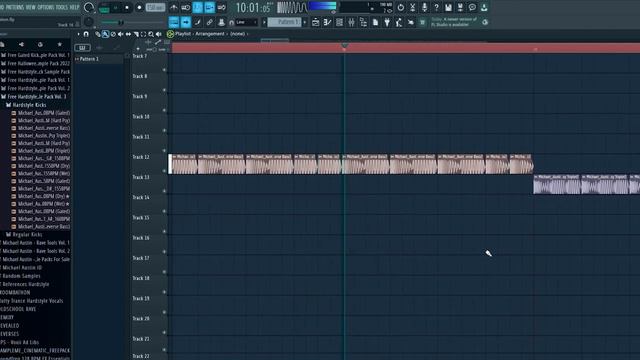Toggle loop recording icon
Screen dimensions: 640x360
click(222, 7)
